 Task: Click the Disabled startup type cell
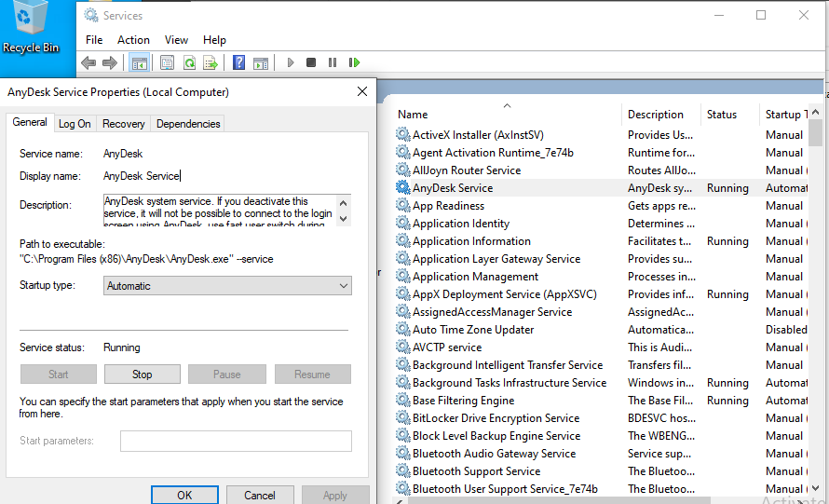pyautogui.click(x=786, y=330)
